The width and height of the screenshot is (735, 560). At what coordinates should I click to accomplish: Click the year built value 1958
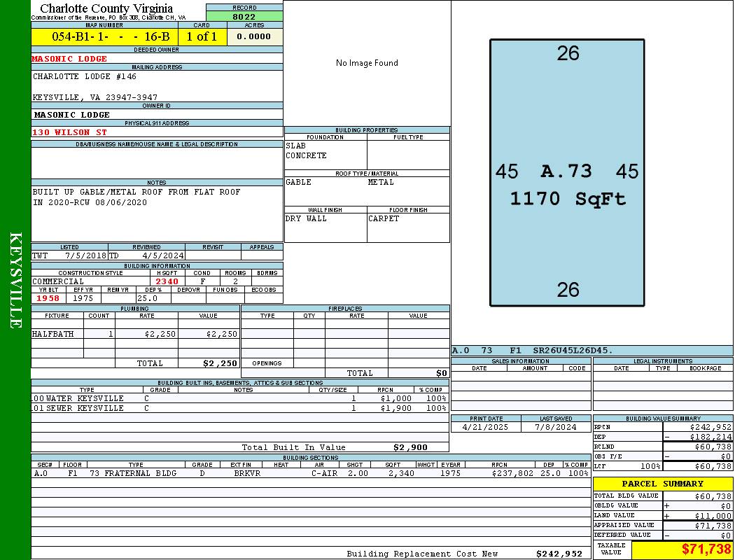pyautogui.click(x=48, y=298)
